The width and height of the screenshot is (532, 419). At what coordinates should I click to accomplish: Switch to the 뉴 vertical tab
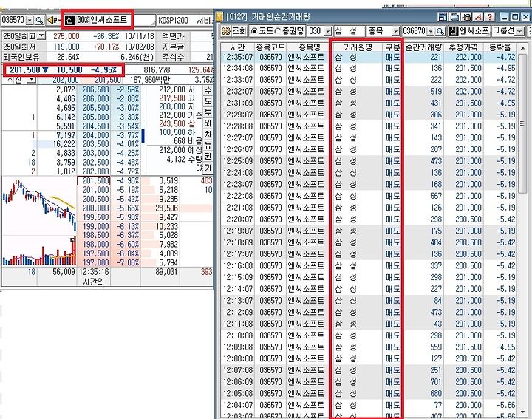point(208,146)
